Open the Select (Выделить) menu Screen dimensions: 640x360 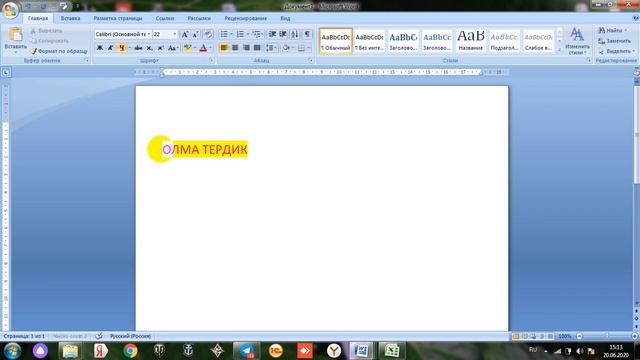pyautogui.click(x=616, y=51)
